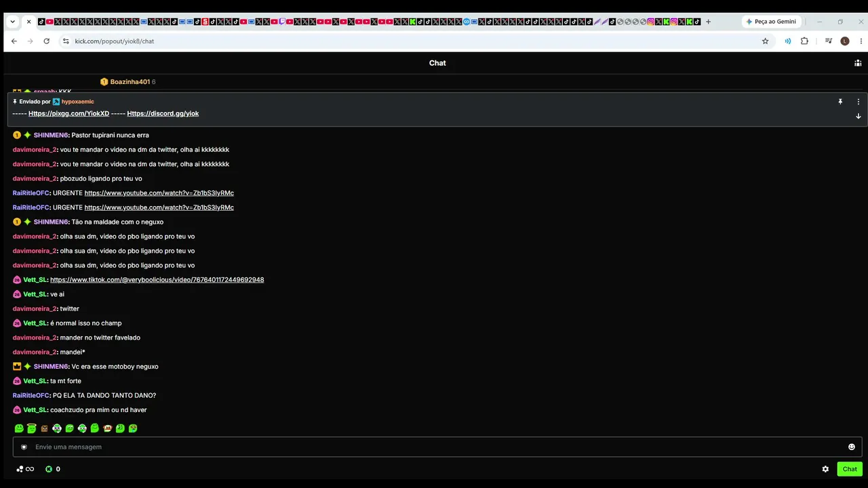The width and height of the screenshot is (868, 488).
Task: Click the shield icon inside message box
Action: (x=24, y=447)
